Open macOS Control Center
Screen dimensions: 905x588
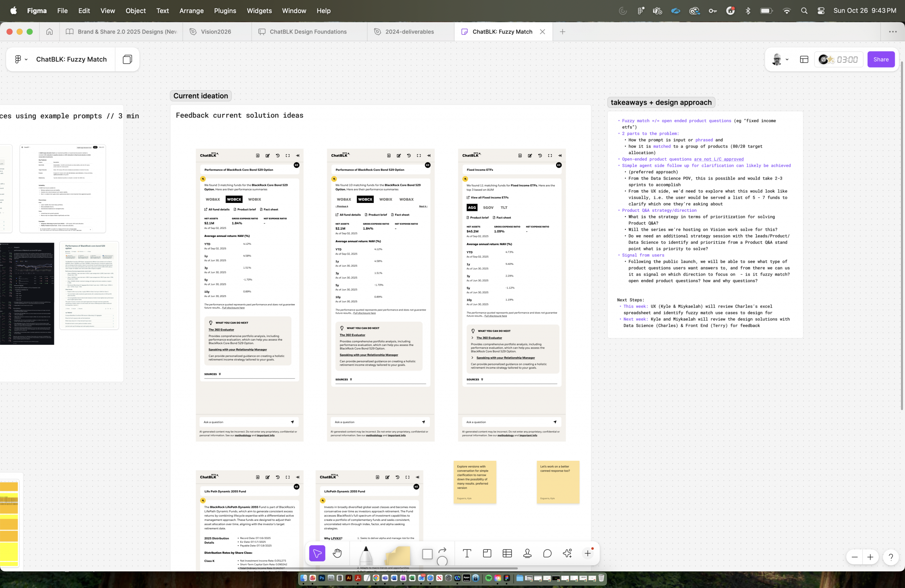pyautogui.click(x=821, y=11)
